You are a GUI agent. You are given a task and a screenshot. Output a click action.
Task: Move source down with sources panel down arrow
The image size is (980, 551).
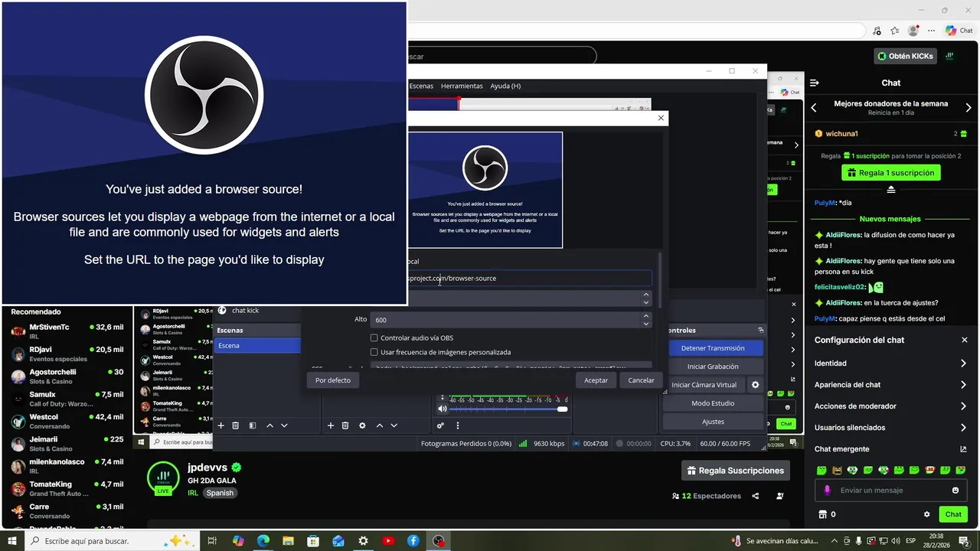(x=394, y=425)
